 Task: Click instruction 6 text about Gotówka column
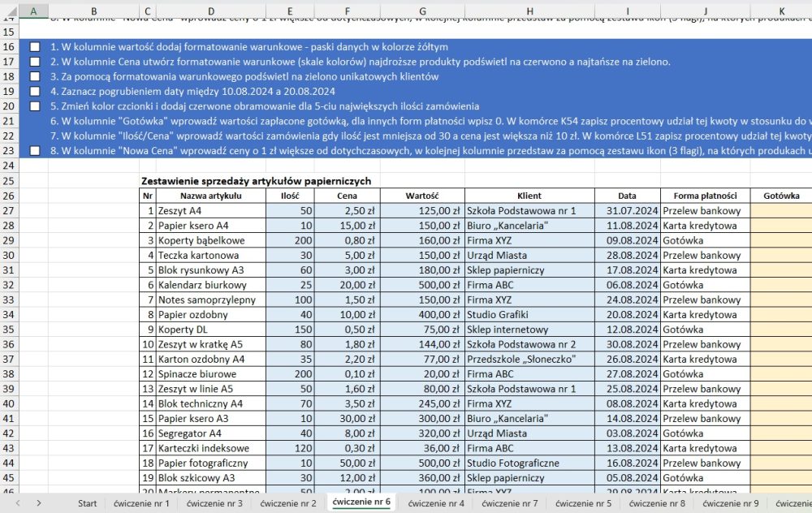point(431,121)
